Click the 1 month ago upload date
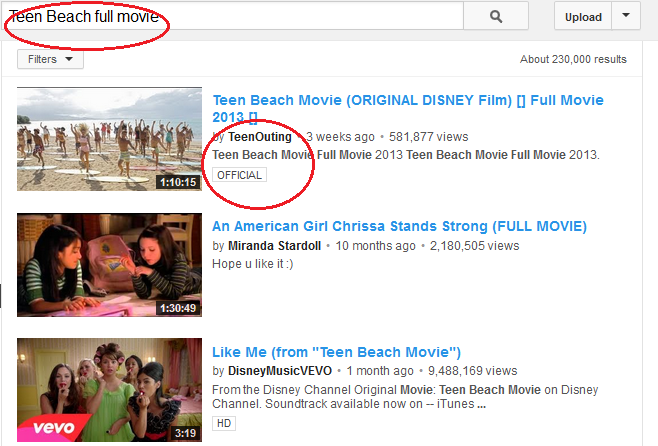 380,371
